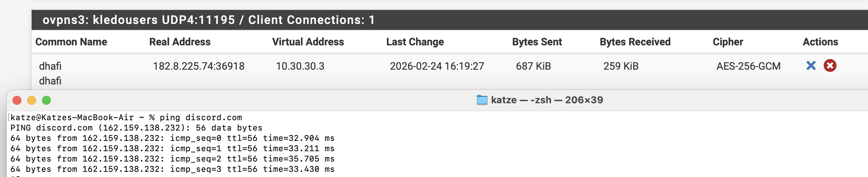Click the virtual address 10.30.30.3
Viewport: 868px width, 177px height.
300,66
